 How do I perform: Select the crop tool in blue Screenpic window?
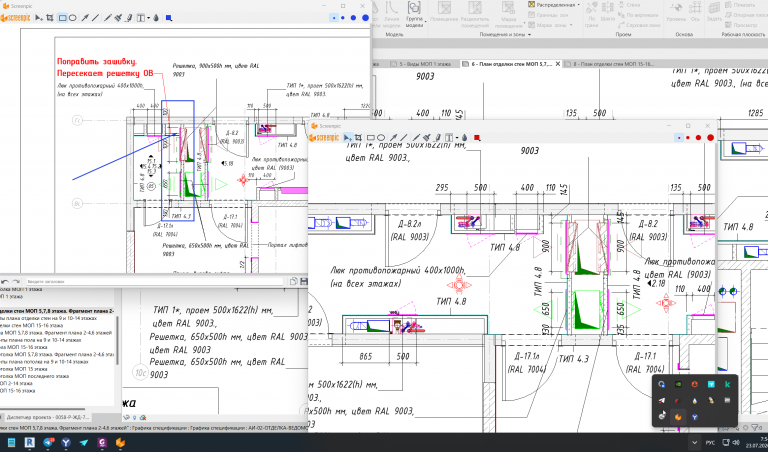(50, 18)
